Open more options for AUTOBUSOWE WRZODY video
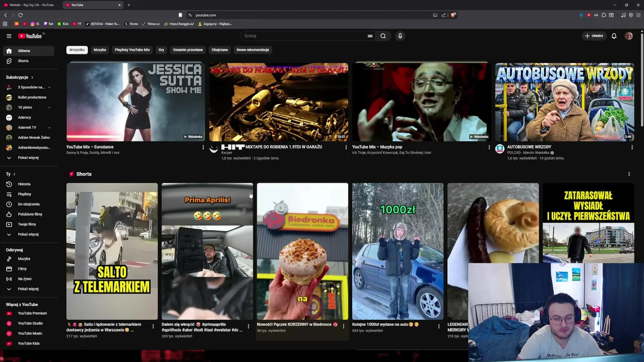 pyautogui.click(x=632, y=147)
